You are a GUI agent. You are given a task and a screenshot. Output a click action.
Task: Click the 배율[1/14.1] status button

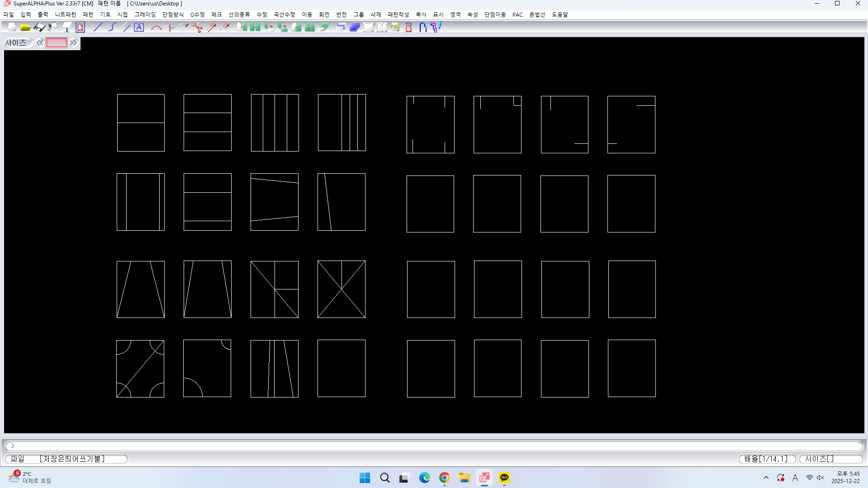767,459
